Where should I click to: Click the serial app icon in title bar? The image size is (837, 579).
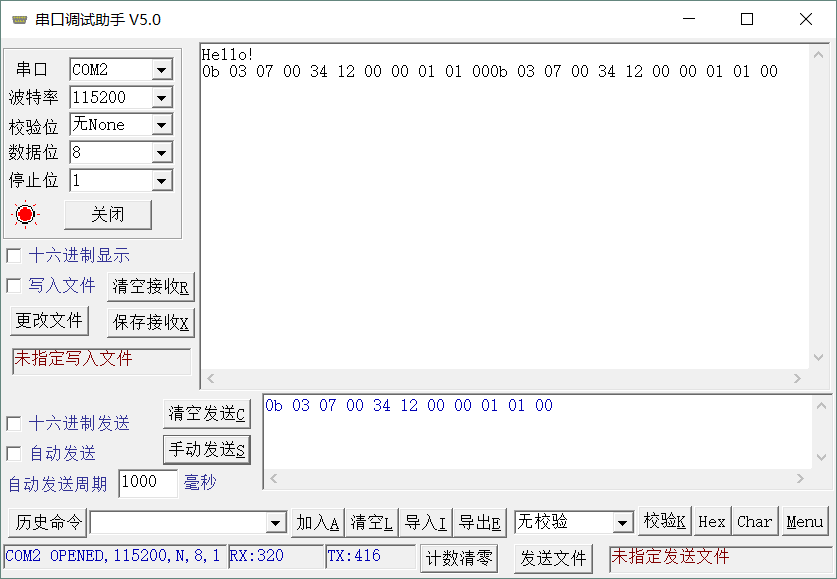tap(19, 20)
